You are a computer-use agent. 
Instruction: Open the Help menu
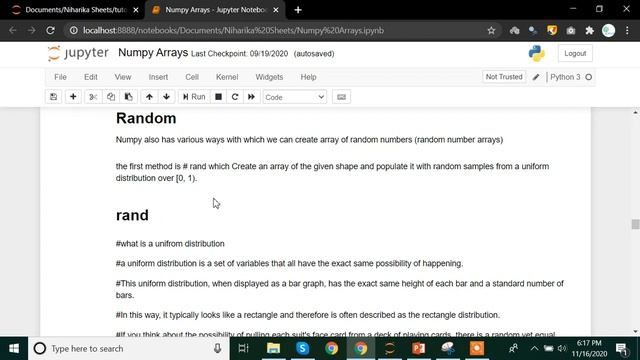click(x=309, y=77)
